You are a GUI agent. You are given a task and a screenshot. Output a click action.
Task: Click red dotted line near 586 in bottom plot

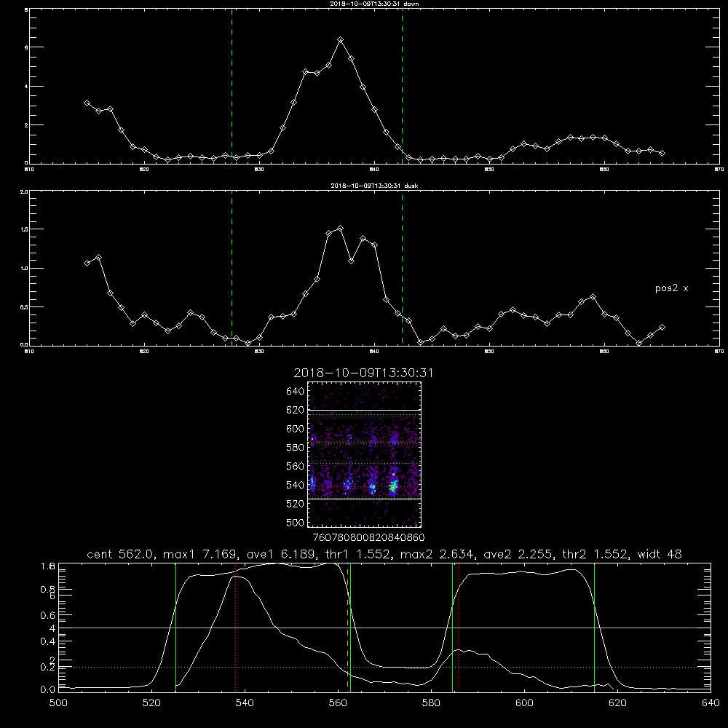point(459,627)
